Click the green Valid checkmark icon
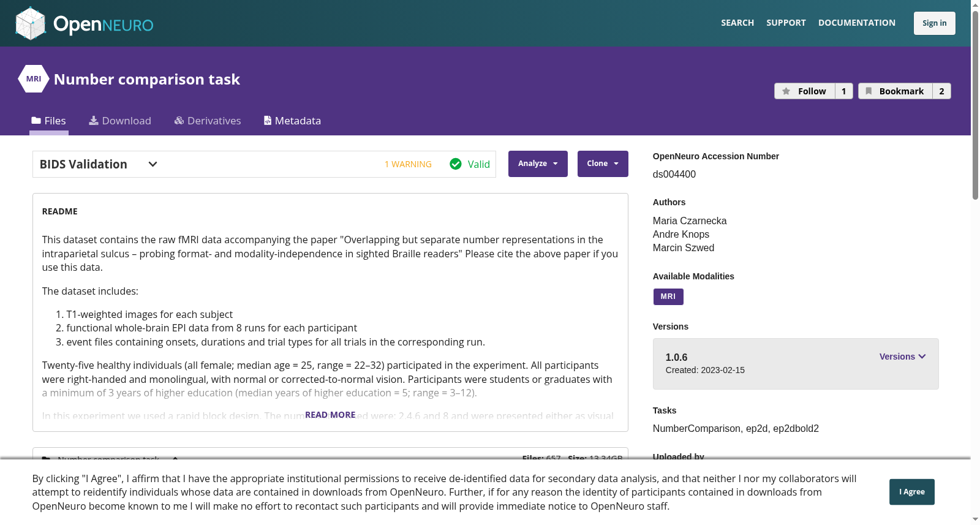This screenshot has width=980, height=525. [x=456, y=164]
